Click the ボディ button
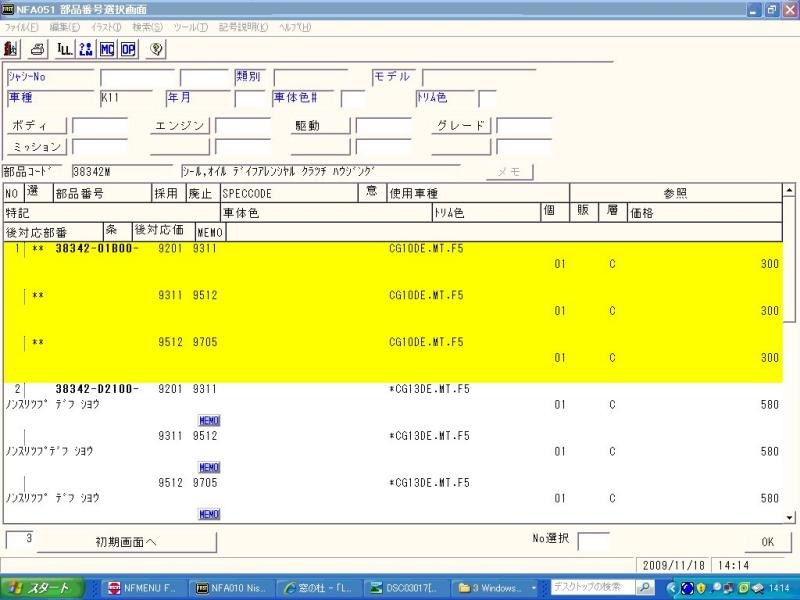Screen dimensions: 800x600 tap(37, 126)
